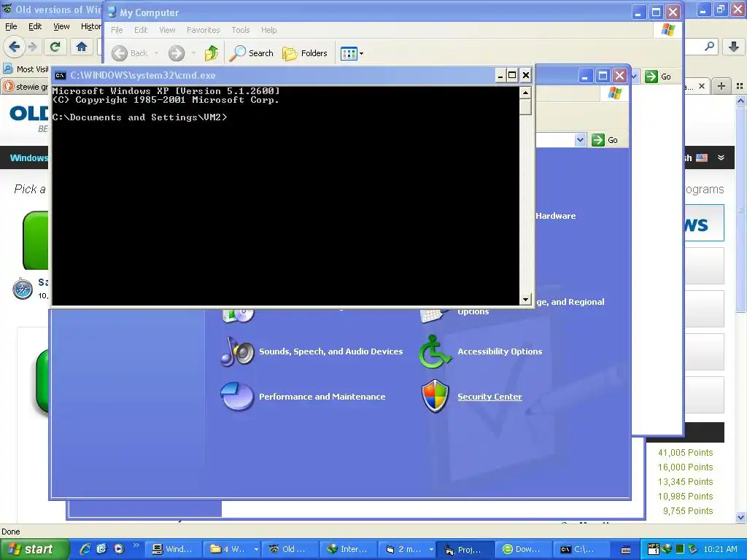This screenshot has height=560, width=747.
Task: Switch to the Wind... taskbar button
Action: coord(172,549)
